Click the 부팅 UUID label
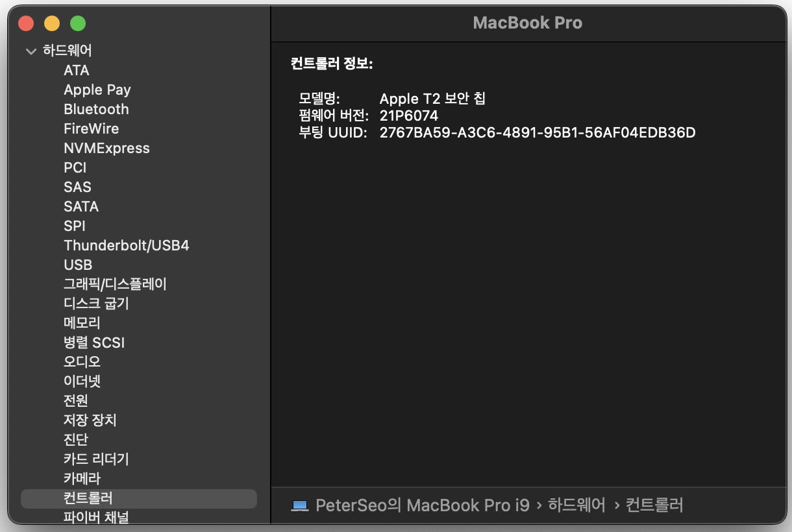This screenshot has height=532, width=792. pyautogui.click(x=333, y=133)
